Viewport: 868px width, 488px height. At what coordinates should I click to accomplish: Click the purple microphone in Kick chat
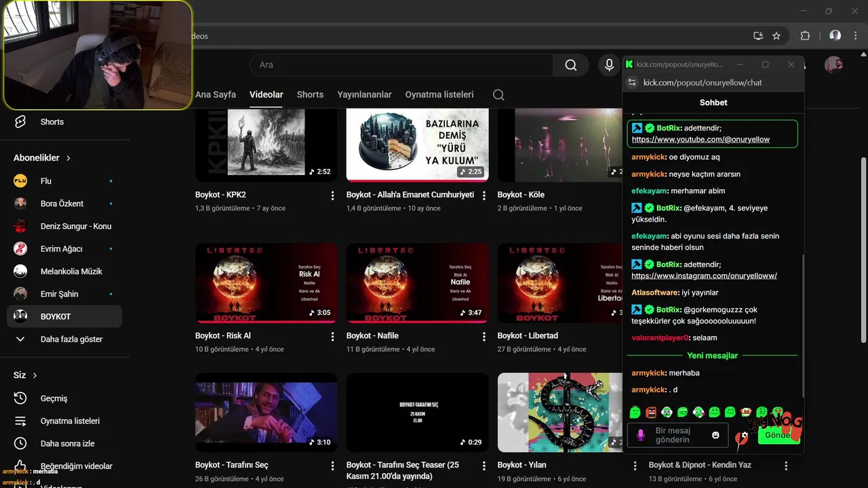pos(640,434)
